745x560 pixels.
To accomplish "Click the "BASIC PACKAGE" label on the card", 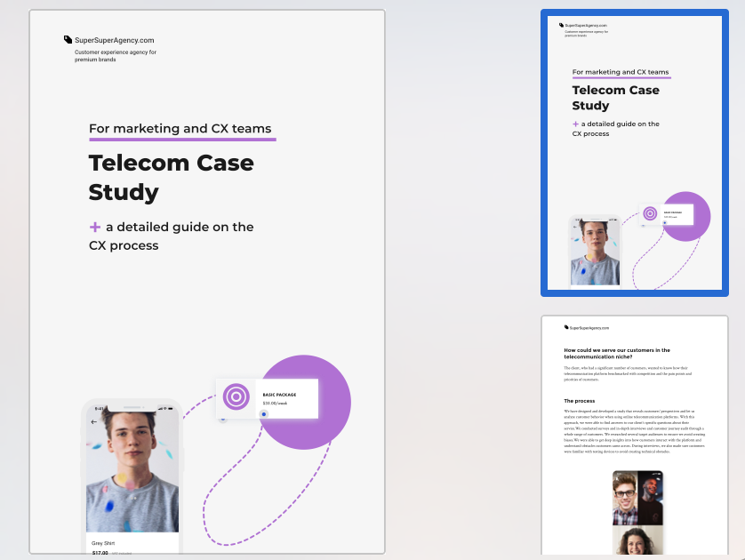I will [279, 395].
